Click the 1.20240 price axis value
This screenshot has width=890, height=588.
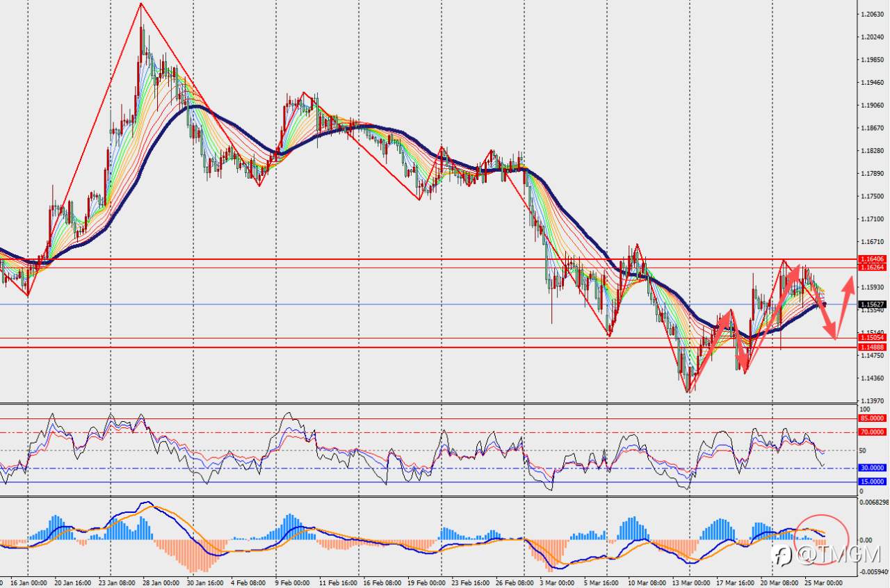[x=873, y=37]
